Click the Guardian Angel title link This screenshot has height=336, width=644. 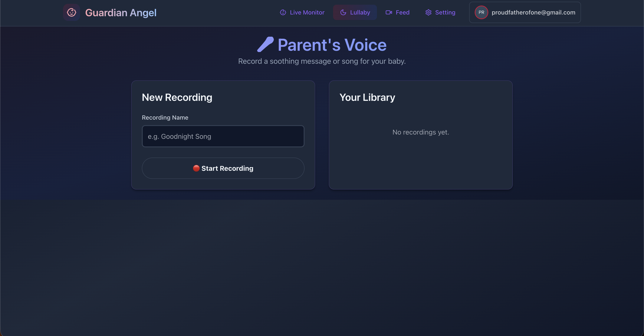coord(121,13)
